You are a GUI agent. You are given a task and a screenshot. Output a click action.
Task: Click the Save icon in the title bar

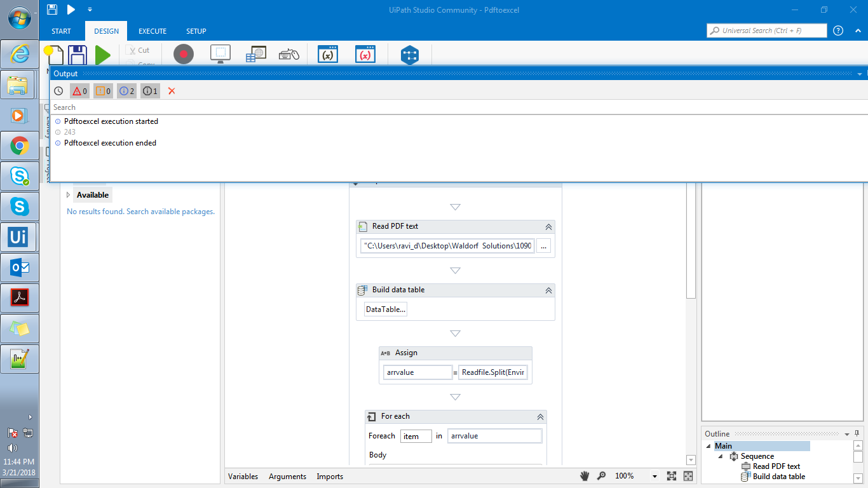click(x=52, y=10)
